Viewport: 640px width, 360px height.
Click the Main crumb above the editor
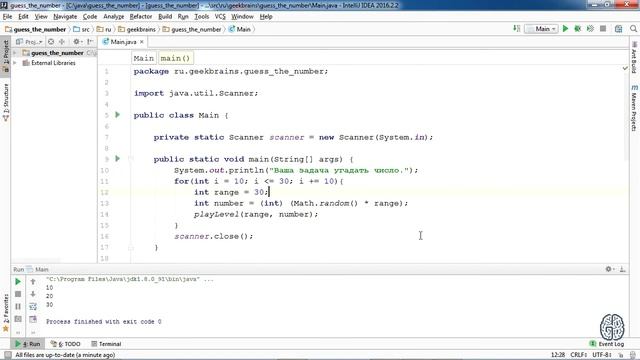144,58
